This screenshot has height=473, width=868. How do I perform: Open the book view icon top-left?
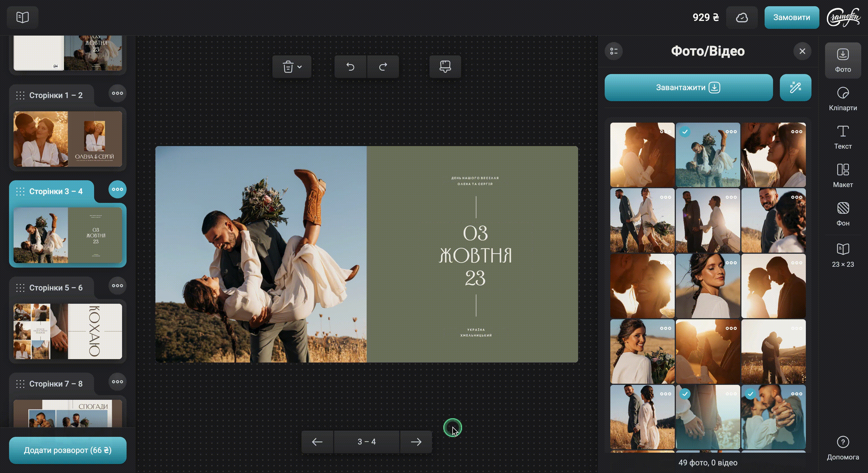coord(23,17)
